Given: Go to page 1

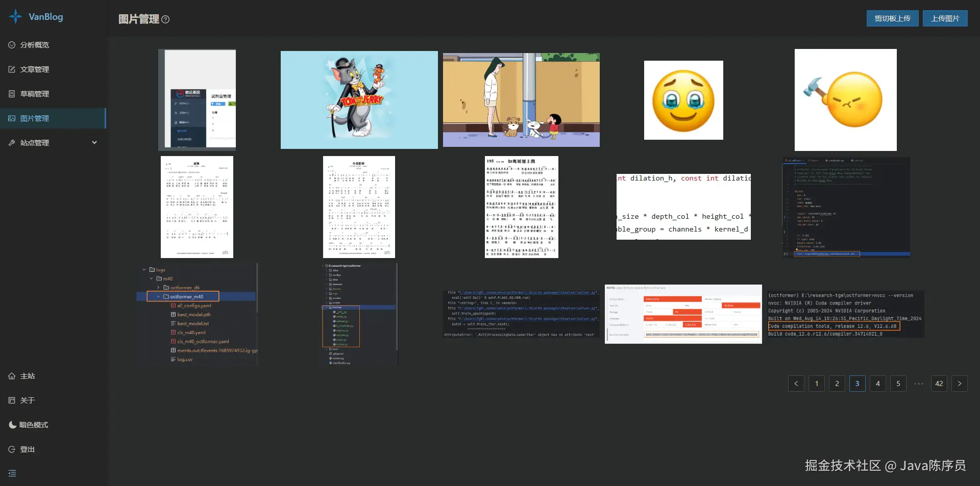Looking at the screenshot, I should click(x=817, y=383).
